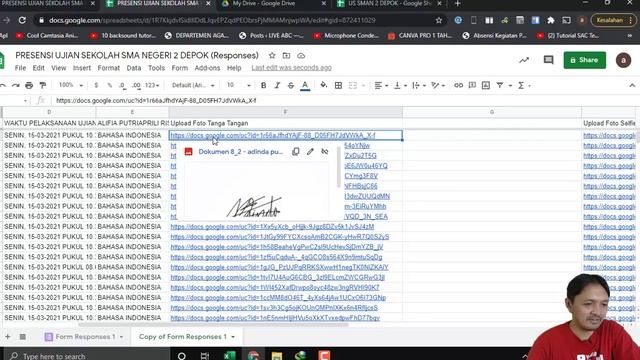Insert link icon in toolbar
Image resolution: width=640 pixels, height=360 pixels.
pos(458,85)
